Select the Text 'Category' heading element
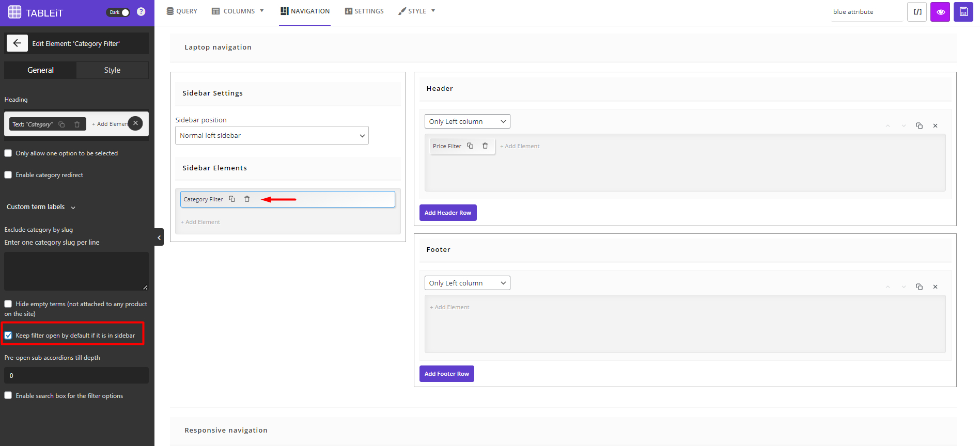The height and width of the screenshot is (446, 980). (33, 124)
